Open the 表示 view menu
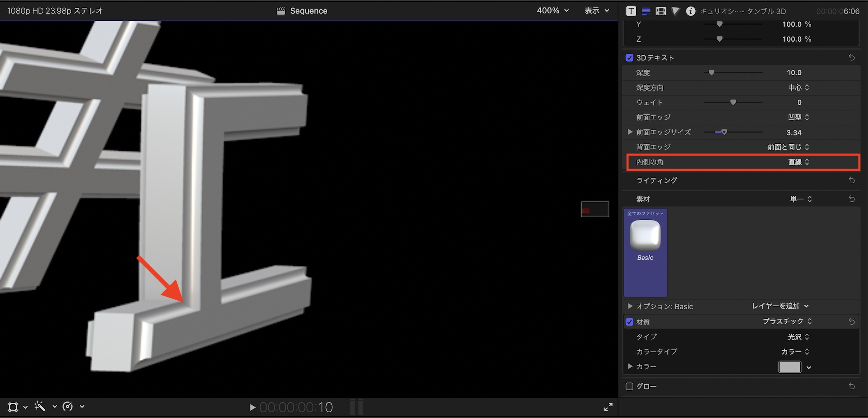This screenshot has width=868, height=418. [x=597, y=11]
